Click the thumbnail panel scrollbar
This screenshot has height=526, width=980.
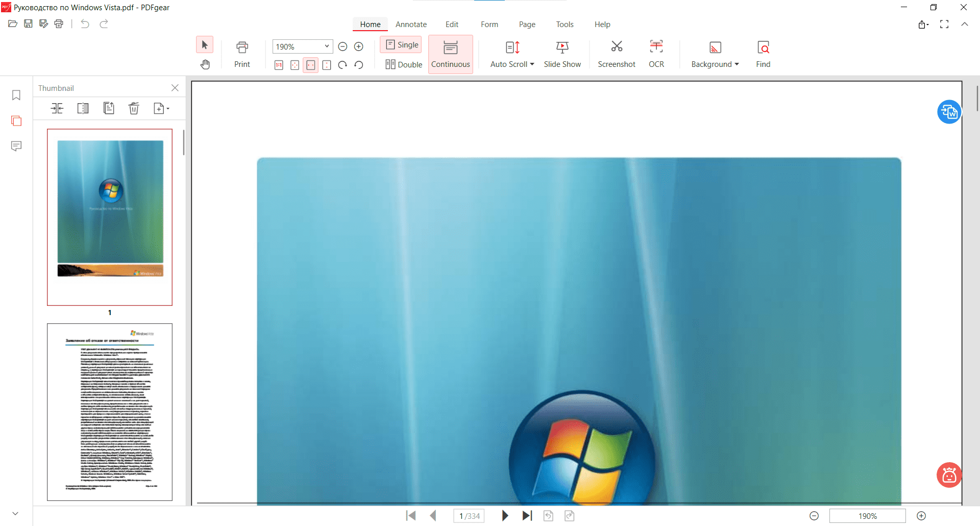point(184,142)
